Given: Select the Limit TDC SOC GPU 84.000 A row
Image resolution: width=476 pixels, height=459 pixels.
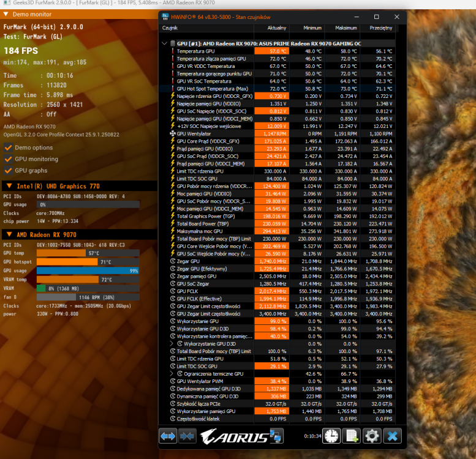Looking at the screenshot, I should point(278,179).
